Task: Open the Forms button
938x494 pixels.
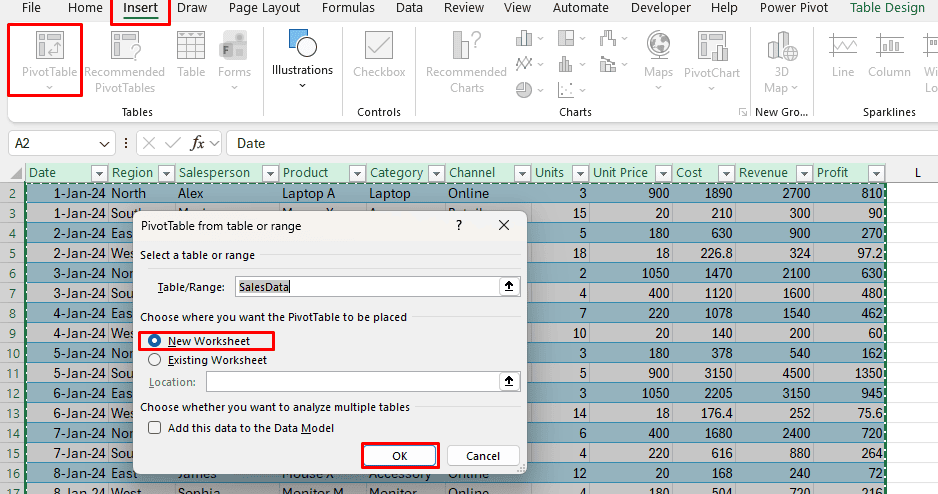Action: click(234, 61)
